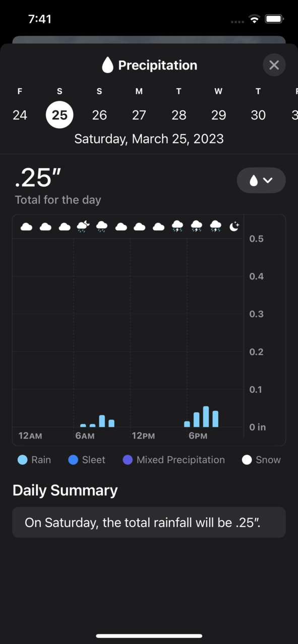This screenshot has height=644, width=298.
Task: Select Monday the 27th
Action: pos(139,115)
